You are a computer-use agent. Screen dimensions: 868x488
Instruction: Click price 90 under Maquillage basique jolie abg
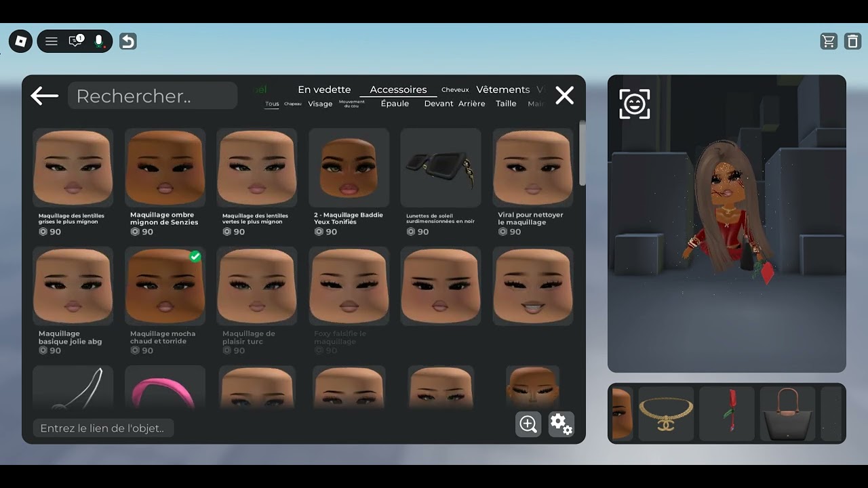[50, 350]
